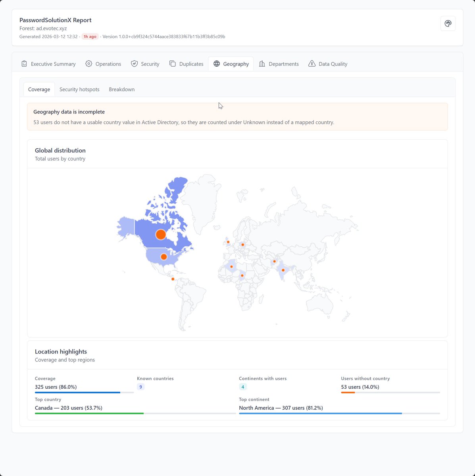475x476 pixels.
Task: Click the India map marker
Action: tap(283, 270)
